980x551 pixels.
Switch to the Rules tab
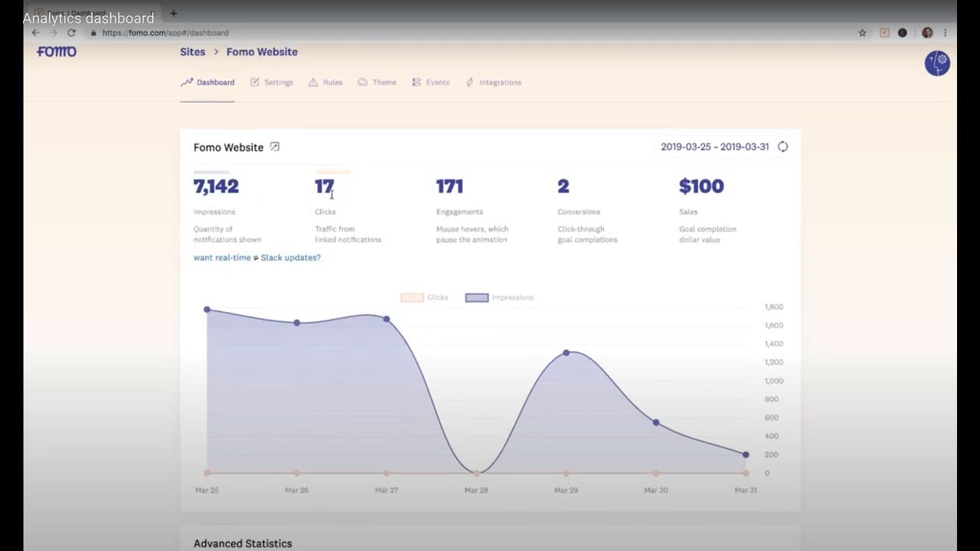pyautogui.click(x=325, y=83)
